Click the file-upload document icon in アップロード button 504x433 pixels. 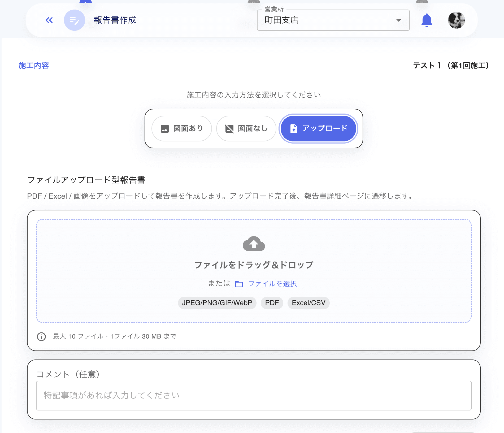tap(293, 128)
